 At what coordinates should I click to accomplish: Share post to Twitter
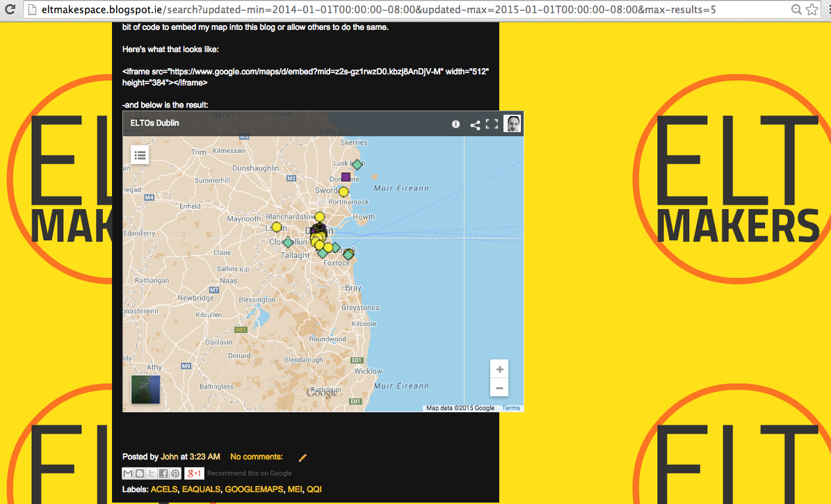click(x=152, y=473)
